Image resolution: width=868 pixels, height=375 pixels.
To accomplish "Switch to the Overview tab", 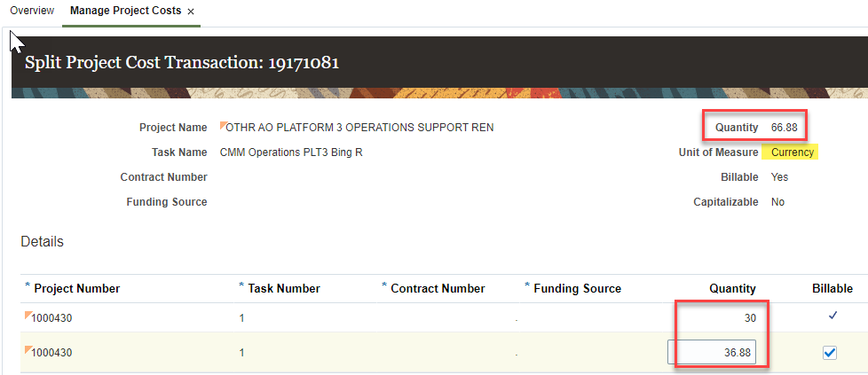I will click(32, 11).
